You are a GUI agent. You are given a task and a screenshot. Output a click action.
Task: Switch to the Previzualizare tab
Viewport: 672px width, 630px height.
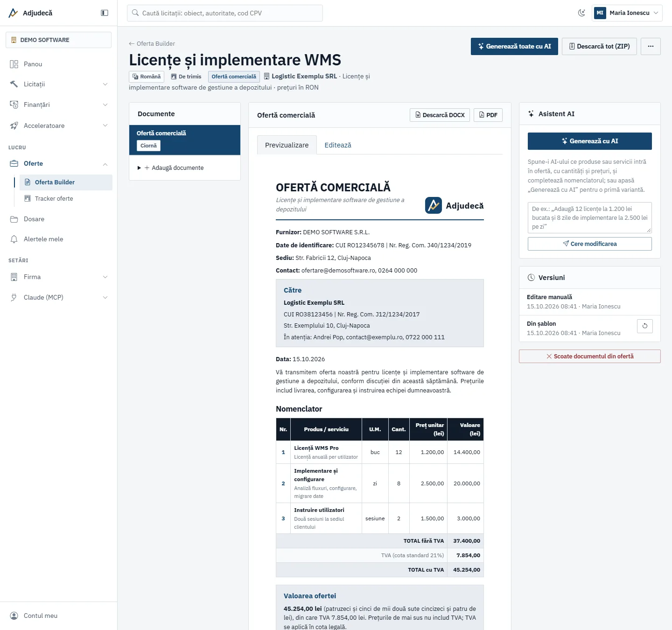tap(287, 145)
